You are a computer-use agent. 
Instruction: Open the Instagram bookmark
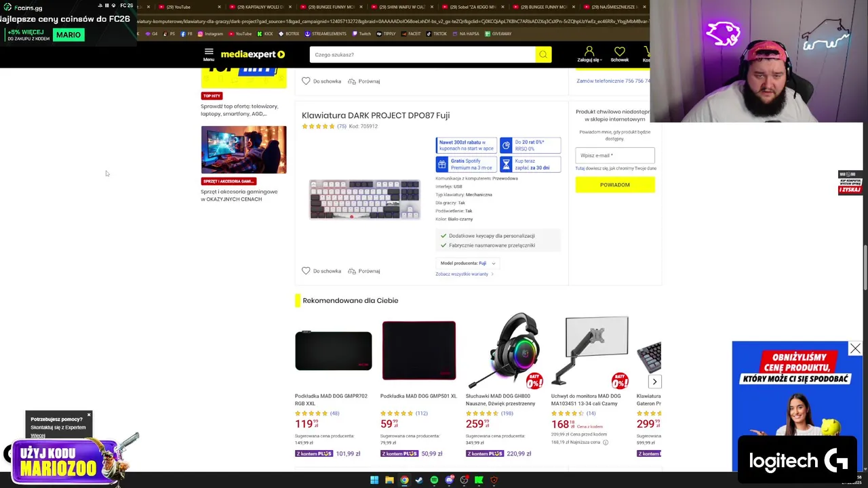point(210,33)
